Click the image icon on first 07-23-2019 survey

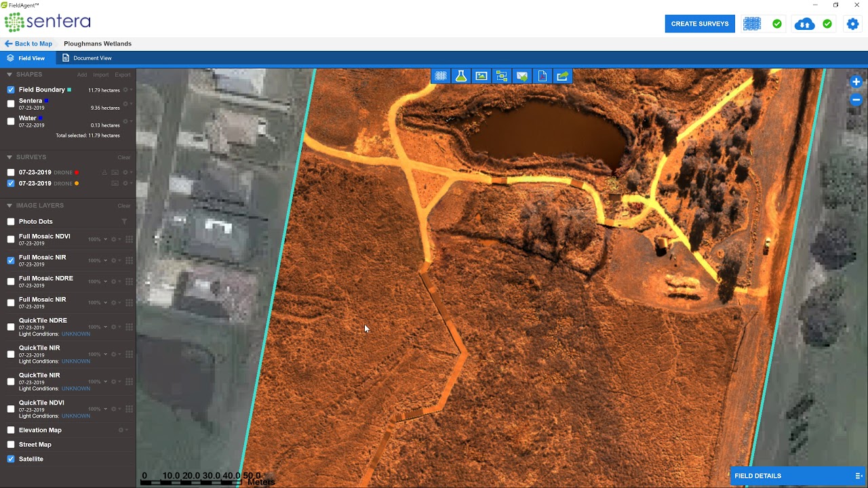click(x=115, y=173)
